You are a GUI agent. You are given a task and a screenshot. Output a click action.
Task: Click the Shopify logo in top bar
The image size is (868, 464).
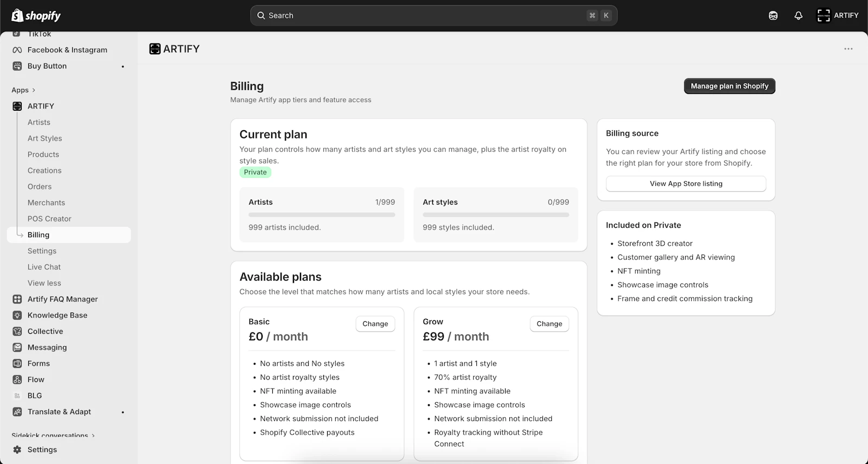36,16
